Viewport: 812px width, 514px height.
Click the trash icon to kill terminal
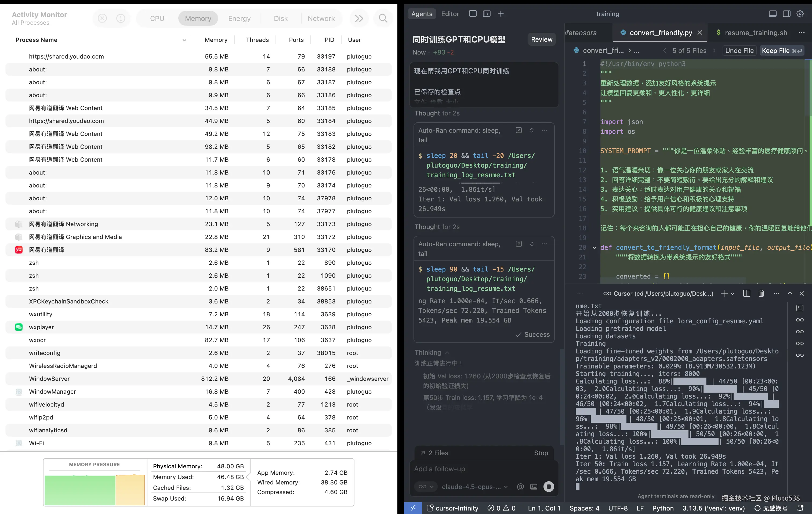point(761,294)
